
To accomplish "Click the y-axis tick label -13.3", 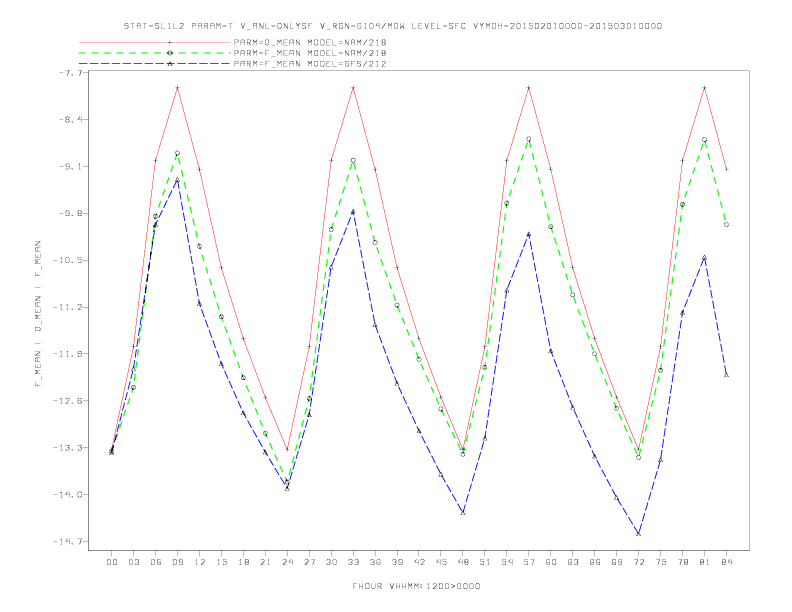I will 67,448.
